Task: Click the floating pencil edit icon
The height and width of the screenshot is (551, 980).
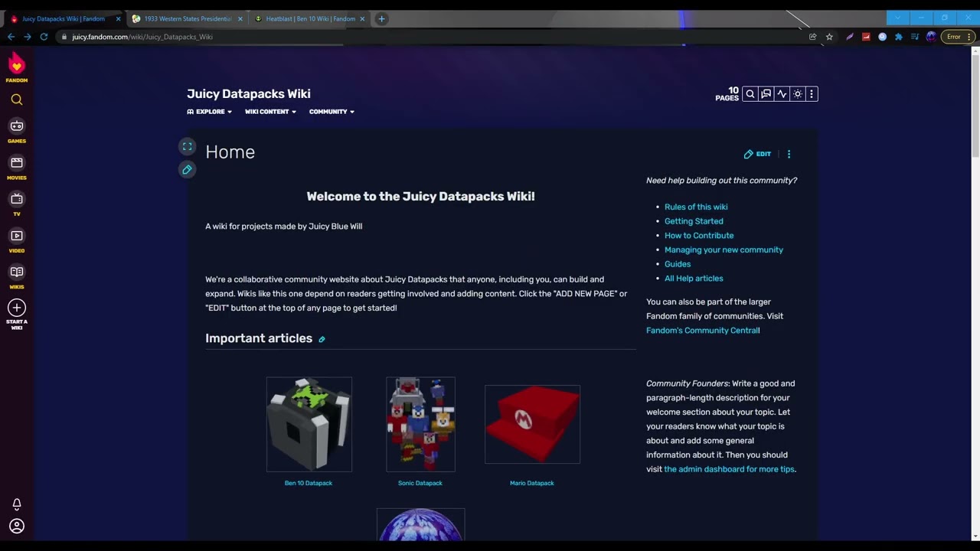Action: coord(187,170)
